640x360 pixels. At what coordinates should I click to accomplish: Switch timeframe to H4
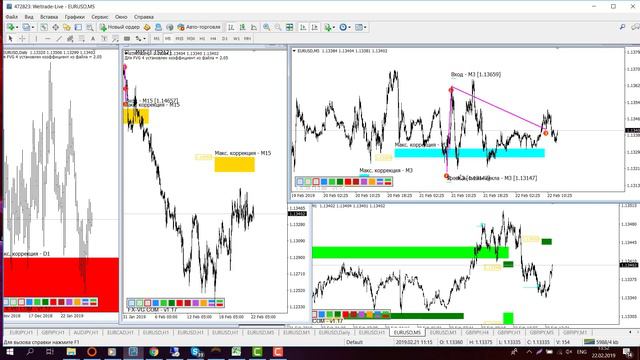213,39
